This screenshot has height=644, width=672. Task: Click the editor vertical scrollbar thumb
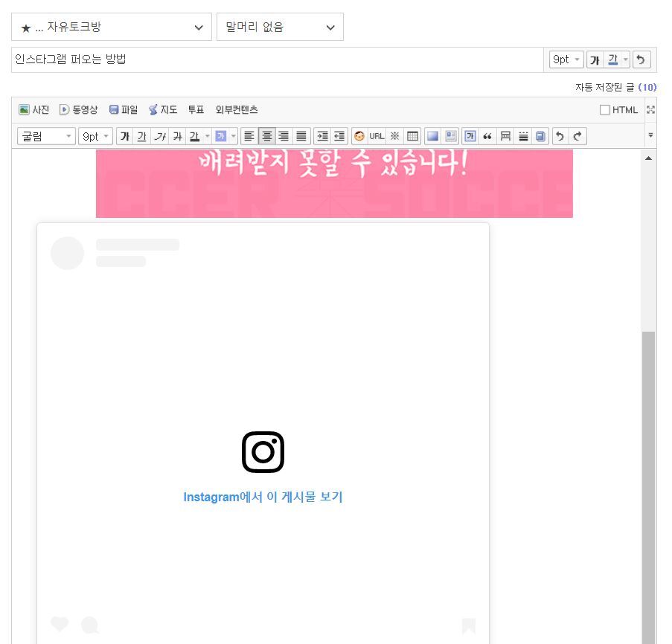pos(649,487)
